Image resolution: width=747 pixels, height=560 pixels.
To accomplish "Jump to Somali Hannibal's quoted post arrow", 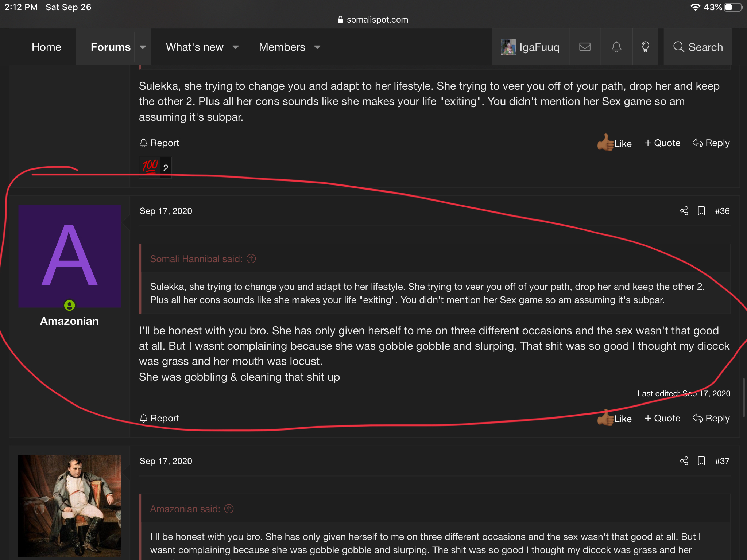I will pyautogui.click(x=251, y=259).
